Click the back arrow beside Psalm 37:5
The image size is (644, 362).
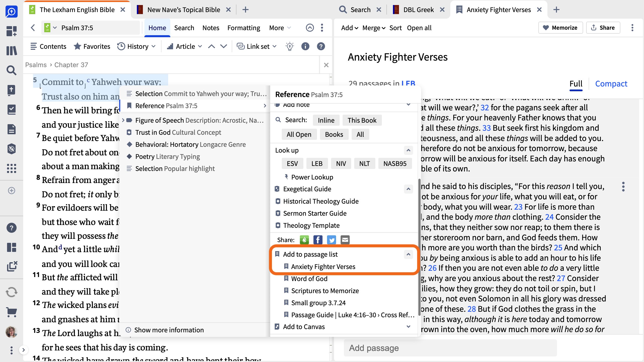pos(33,28)
